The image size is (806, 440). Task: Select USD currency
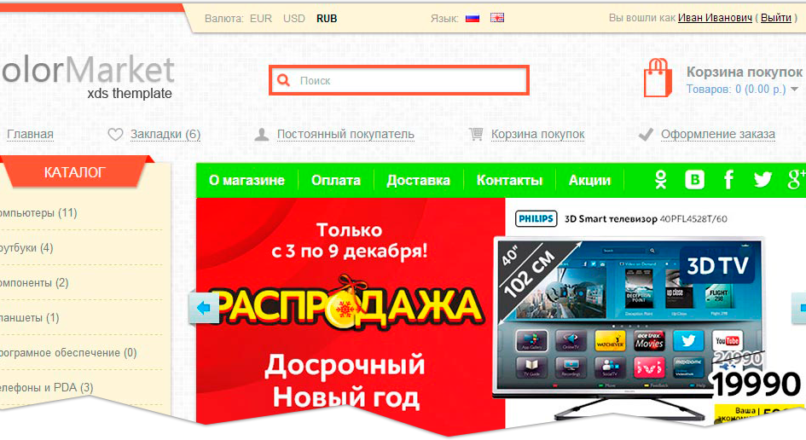point(294,19)
